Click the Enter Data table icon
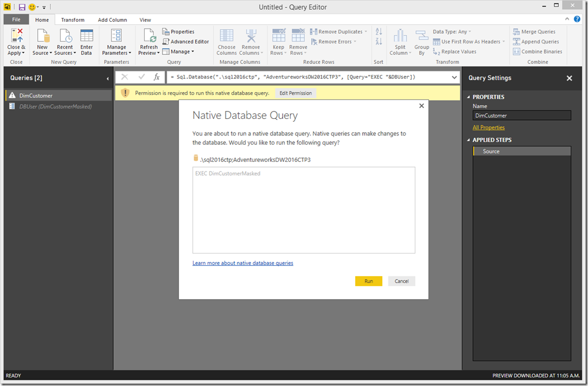 pos(86,35)
